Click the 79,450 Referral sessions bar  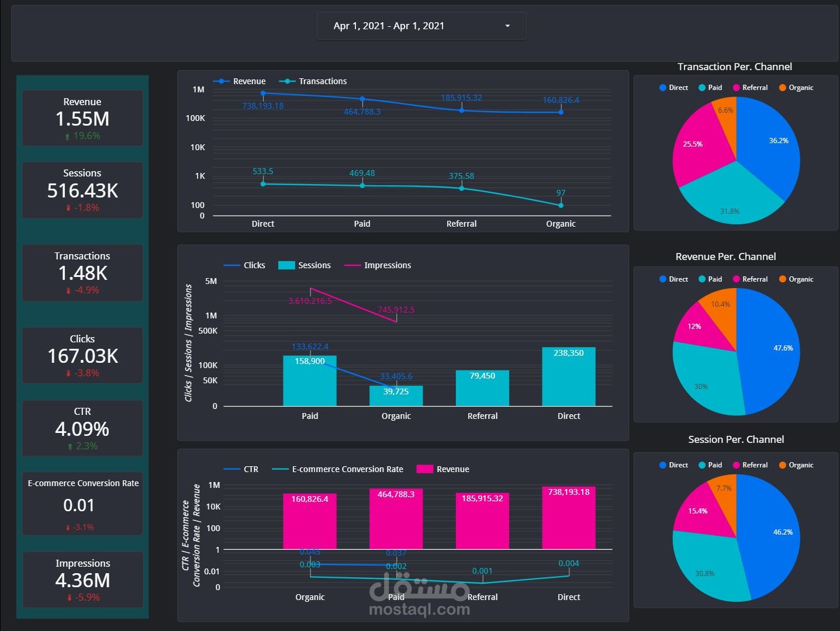click(x=482, y=389)
